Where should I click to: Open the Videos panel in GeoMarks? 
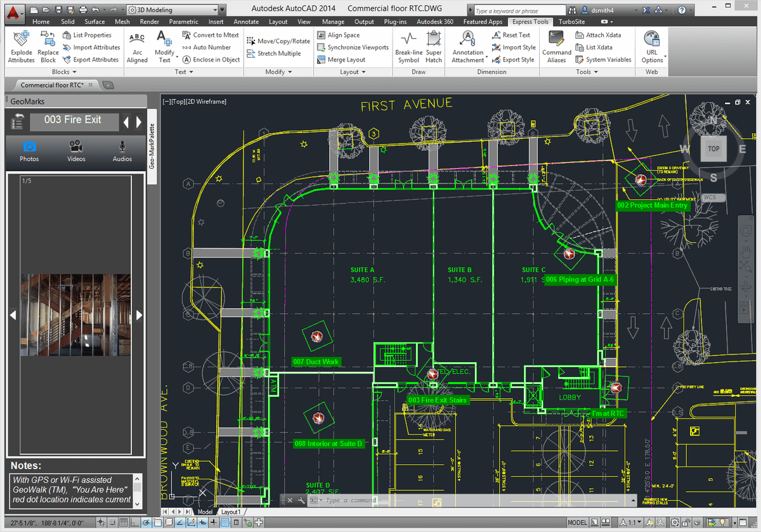click(75, 152)
